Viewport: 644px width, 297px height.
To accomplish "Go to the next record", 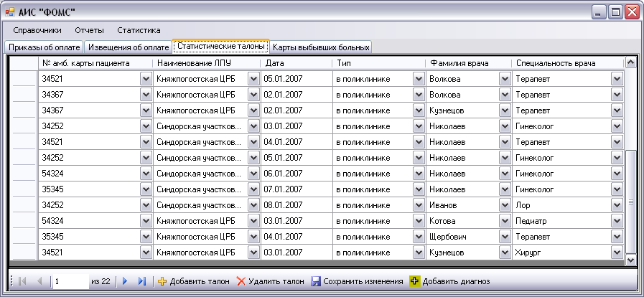I will [x=125, y=281].
